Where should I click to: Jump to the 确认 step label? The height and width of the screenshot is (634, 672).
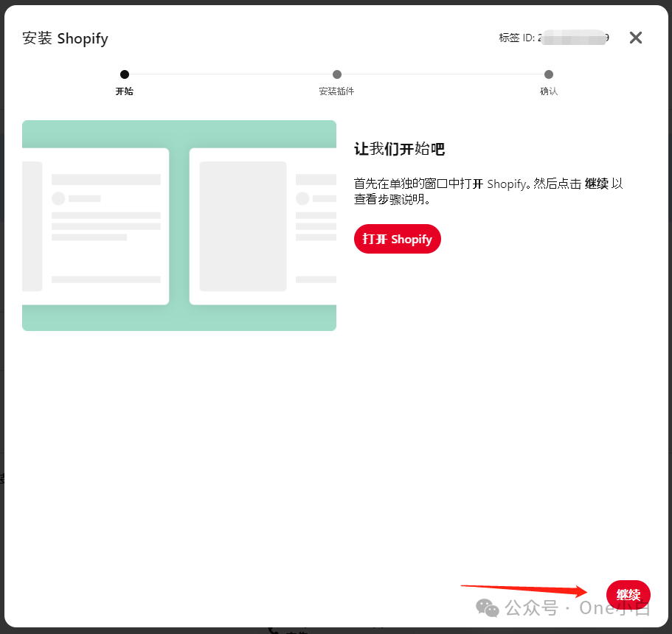(549, 91)
